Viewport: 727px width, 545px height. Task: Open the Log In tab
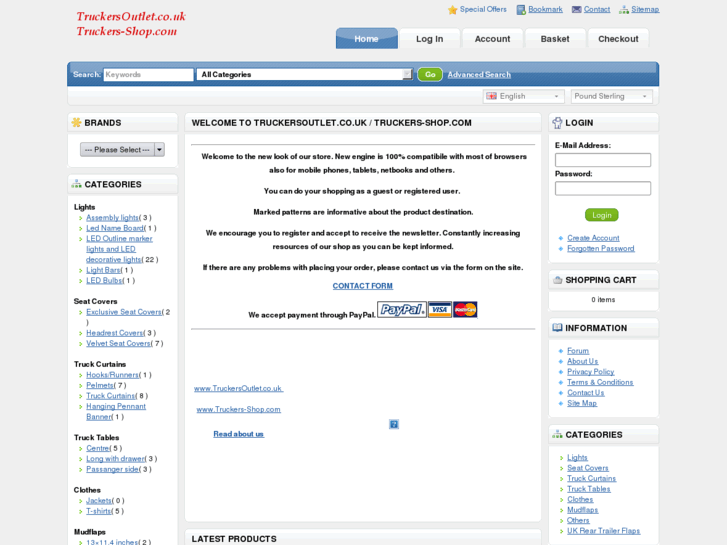pos(429,38)
